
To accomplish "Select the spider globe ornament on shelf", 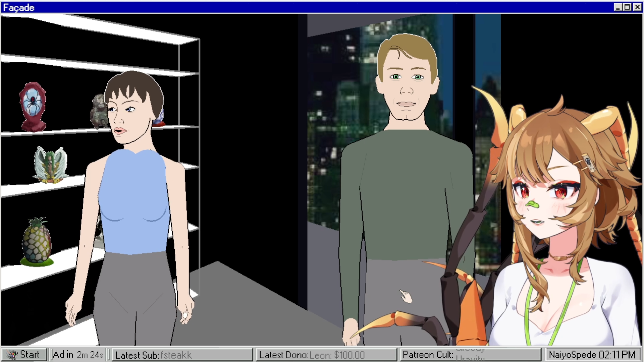I will pyautogui.click(x=33, y=107).
